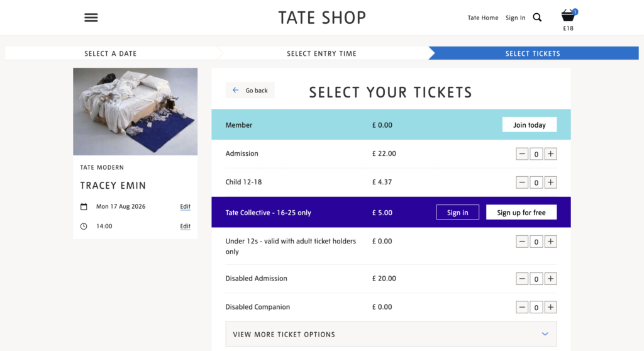Click the Admission quantity input field
The width and height of the screenshot is (644, 351).
click(x=536, y=153)
